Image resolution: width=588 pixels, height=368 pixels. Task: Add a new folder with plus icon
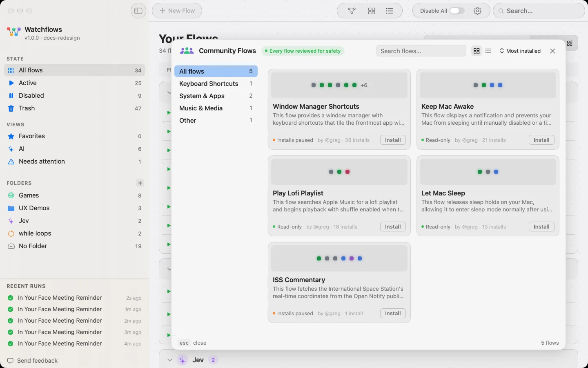[x=140, y=183]
